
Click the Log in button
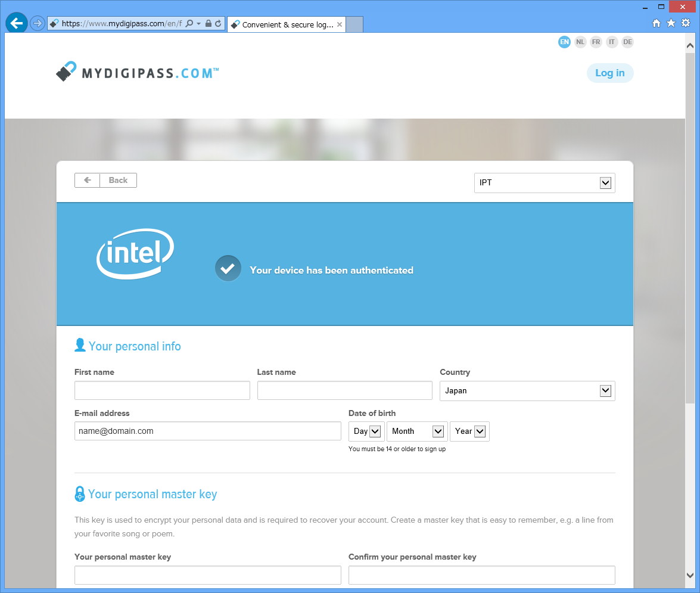coord(610,73)
